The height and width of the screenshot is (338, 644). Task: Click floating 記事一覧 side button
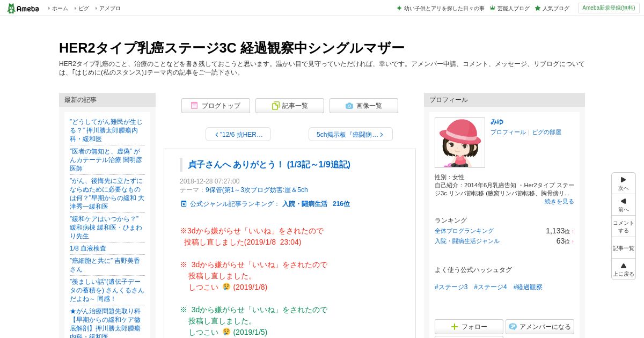point(624,248)
